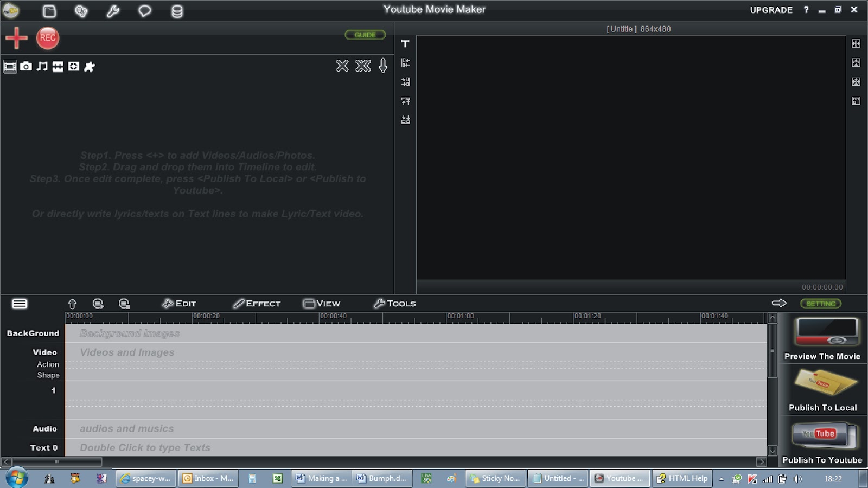The image size is (868, 488).
Task: Select the transitions strip media tab
Action: click(58, 67)
